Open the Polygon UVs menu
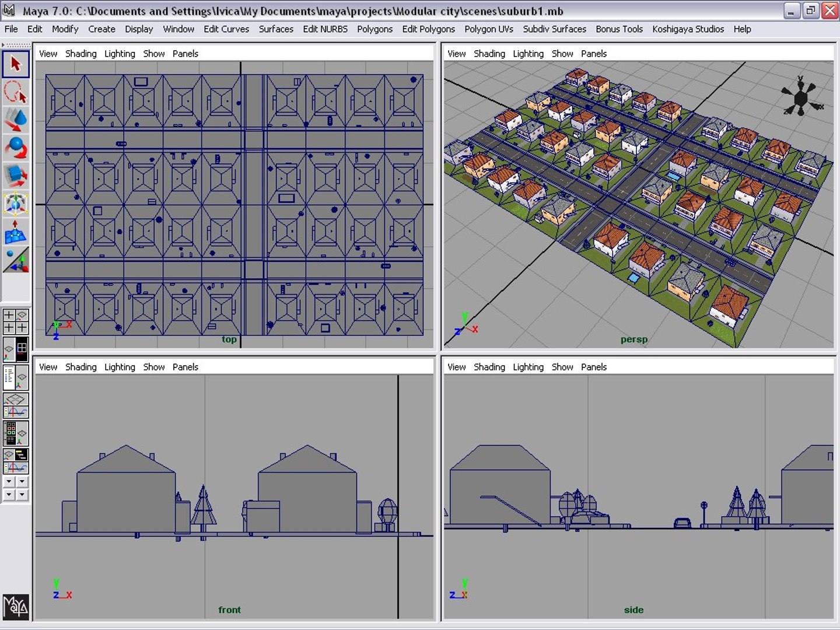The image size is (840, 630). tap(489, 29)
